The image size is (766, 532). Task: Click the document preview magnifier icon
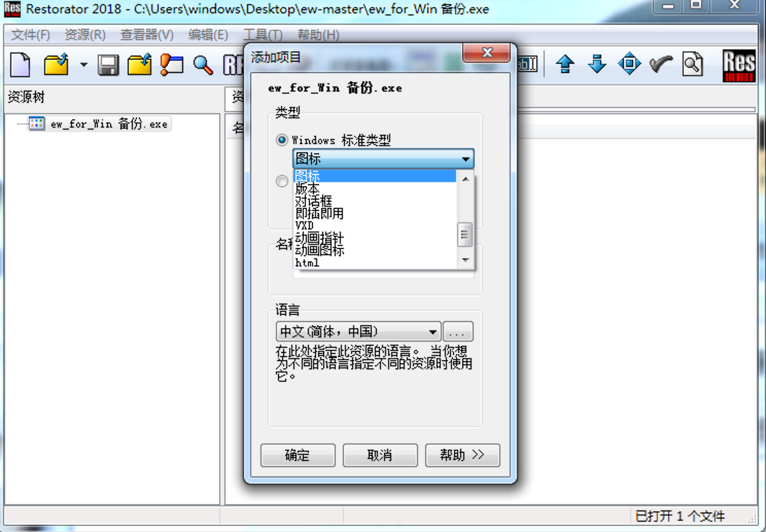[692, 64]
